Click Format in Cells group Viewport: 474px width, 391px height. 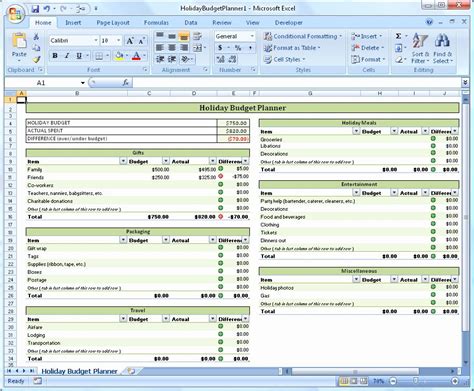[368, 60]
